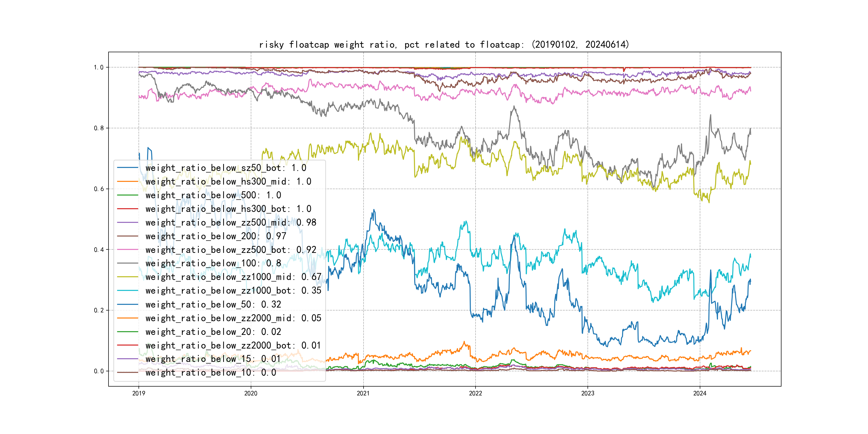Click the 2021 x-axis tick label
The width and height of the screenshot is (868, 434).
click(x=363, y=393)
